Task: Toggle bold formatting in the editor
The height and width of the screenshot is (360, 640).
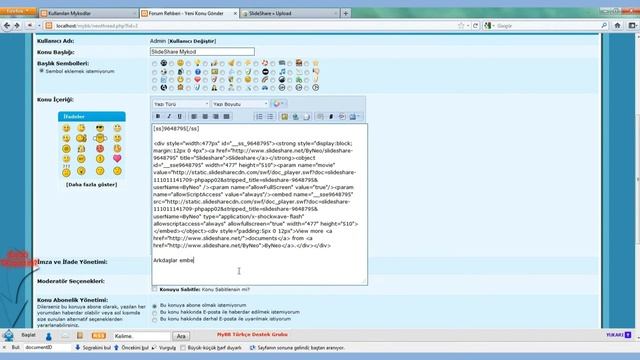Action: click(x=158, y=116)
